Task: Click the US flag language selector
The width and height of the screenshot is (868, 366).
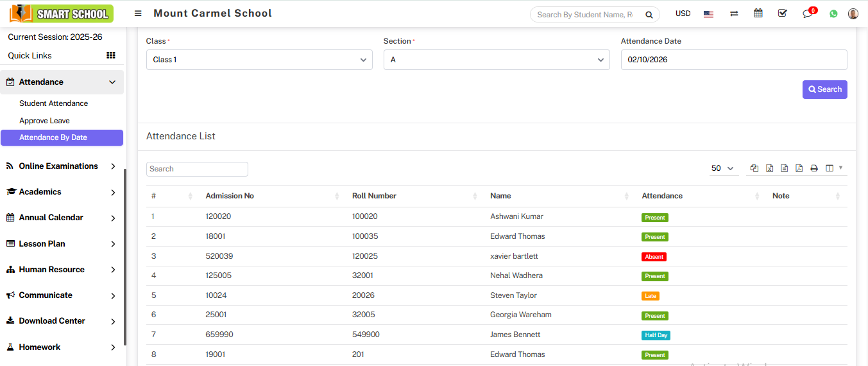Action: 708,14
